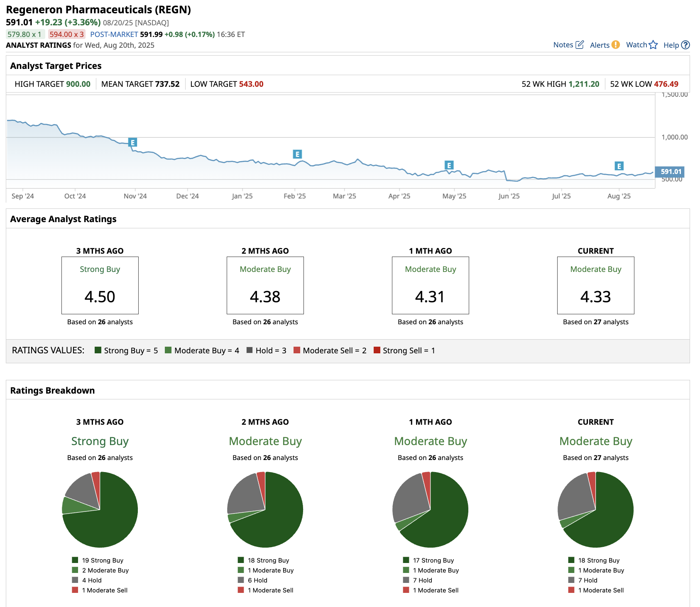Click the earnings marker near Nov '24
This screenshot has width=700, height=607.
[132, 142]
